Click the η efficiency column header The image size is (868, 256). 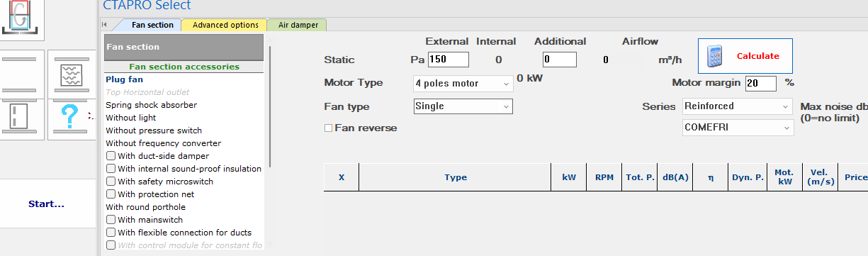tap(711, 177)
